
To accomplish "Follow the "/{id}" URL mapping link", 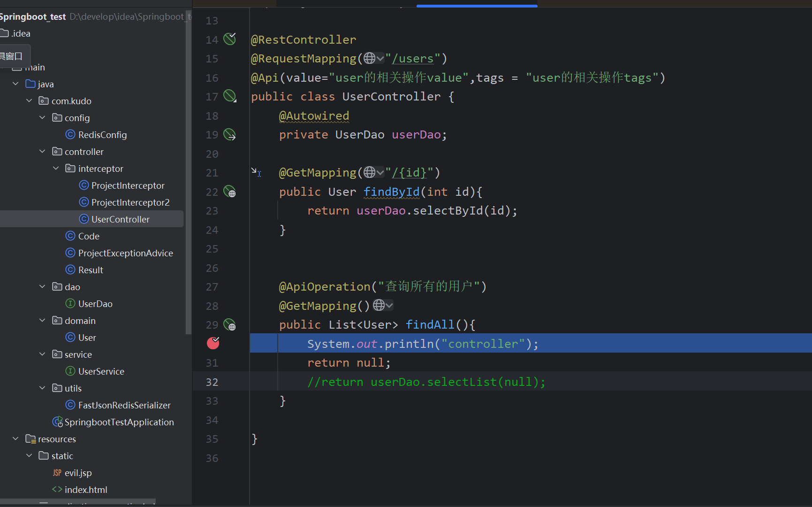I will pyautogui.click(x=410, y=173).
